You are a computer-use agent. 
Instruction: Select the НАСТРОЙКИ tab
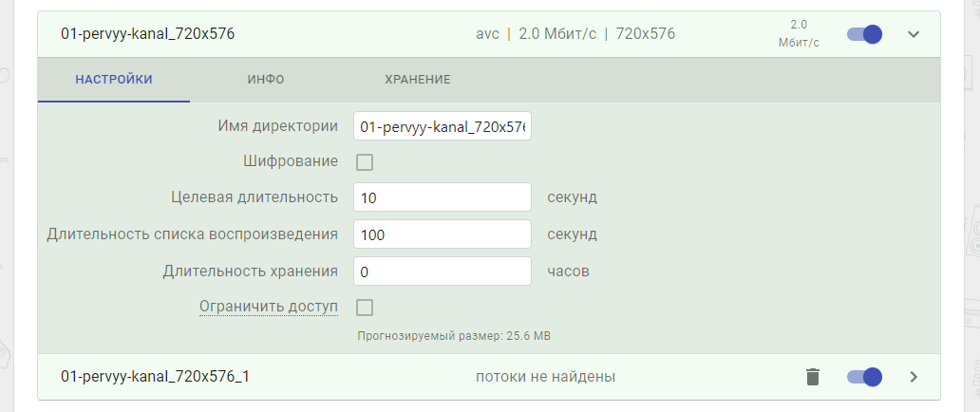click(114, 80)
